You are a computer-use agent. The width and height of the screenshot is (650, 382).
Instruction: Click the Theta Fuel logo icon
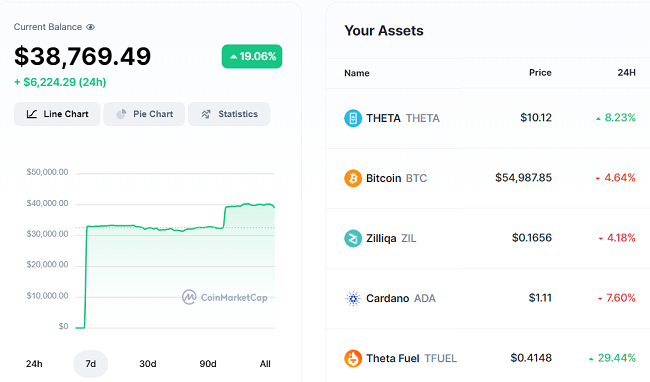(x=353, y=358)
